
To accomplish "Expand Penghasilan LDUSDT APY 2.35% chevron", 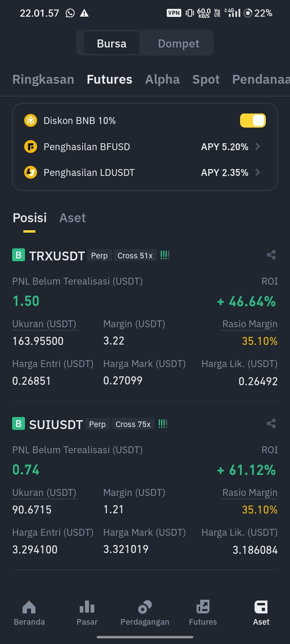I will tap(258, 172).
